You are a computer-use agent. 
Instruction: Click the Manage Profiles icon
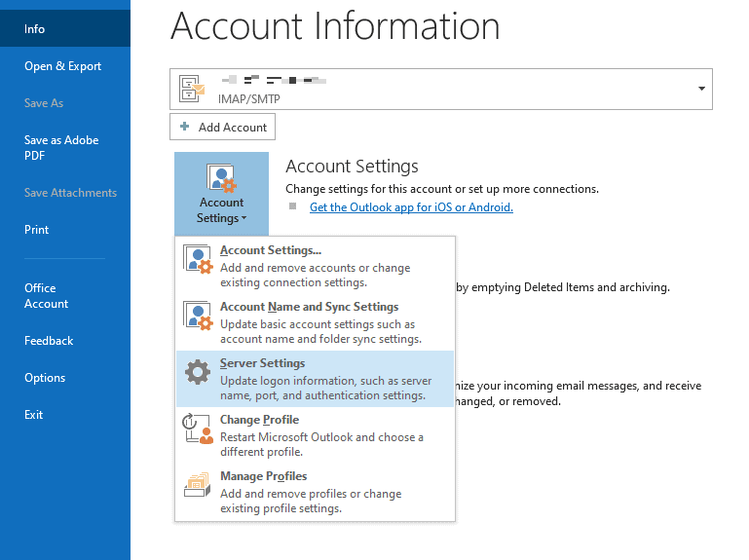(x=198, y=486)
